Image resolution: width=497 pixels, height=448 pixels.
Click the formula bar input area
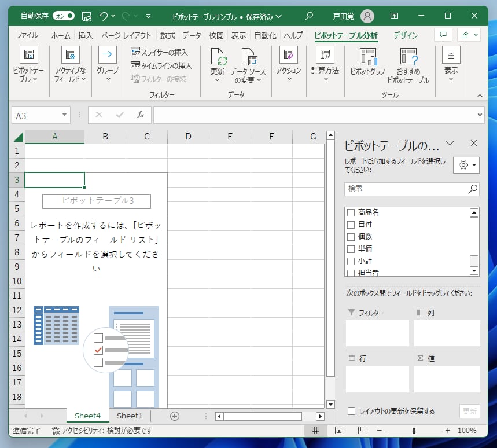coord(315,115)
